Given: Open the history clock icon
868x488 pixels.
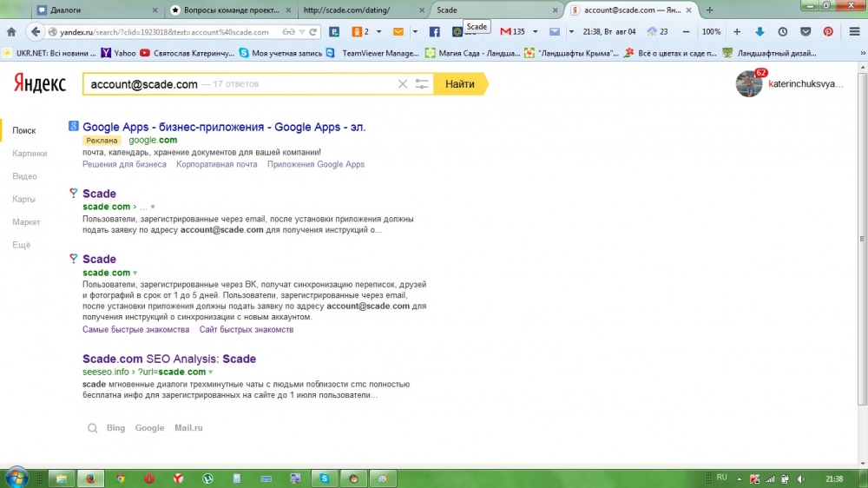Looking at the screenshot, I should pos(783,32).
